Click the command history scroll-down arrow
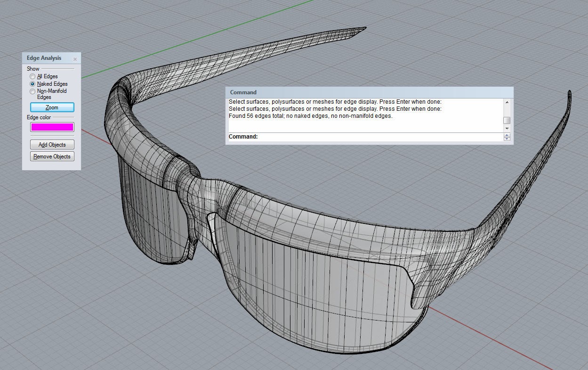 point(507,128)
